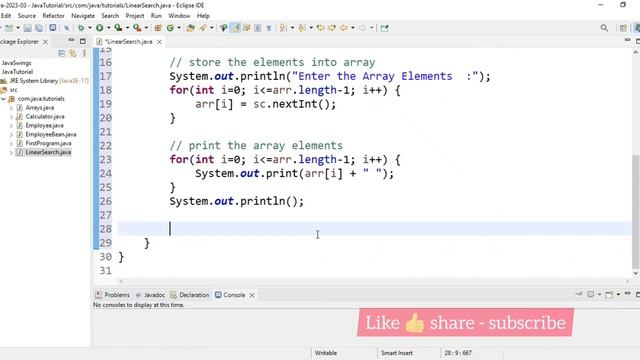Switch to the Javadoc tab
The image size is (640, 360).
click(150, 295)
